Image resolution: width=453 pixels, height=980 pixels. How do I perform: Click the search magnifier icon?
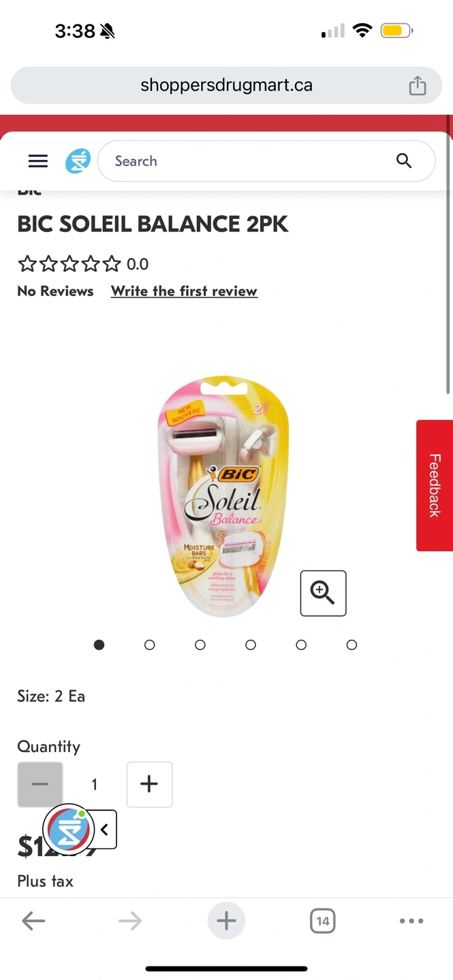(404, 161)
